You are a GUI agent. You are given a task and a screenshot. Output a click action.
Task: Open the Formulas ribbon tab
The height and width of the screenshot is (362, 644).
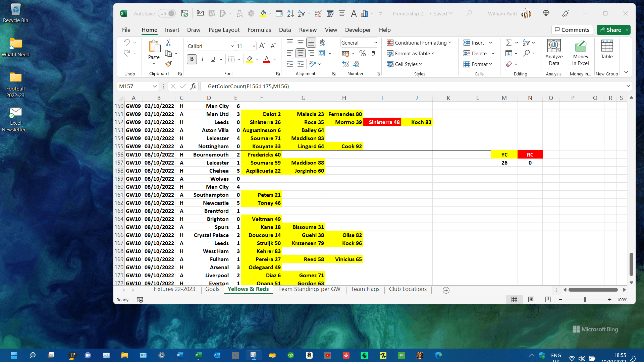[259, 30]
